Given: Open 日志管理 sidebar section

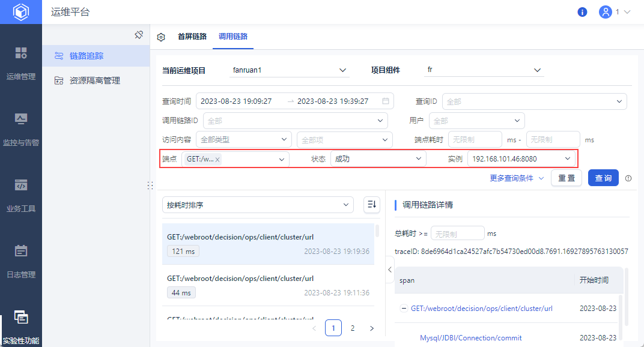Looking at the screenshot, I should (21, 262).
